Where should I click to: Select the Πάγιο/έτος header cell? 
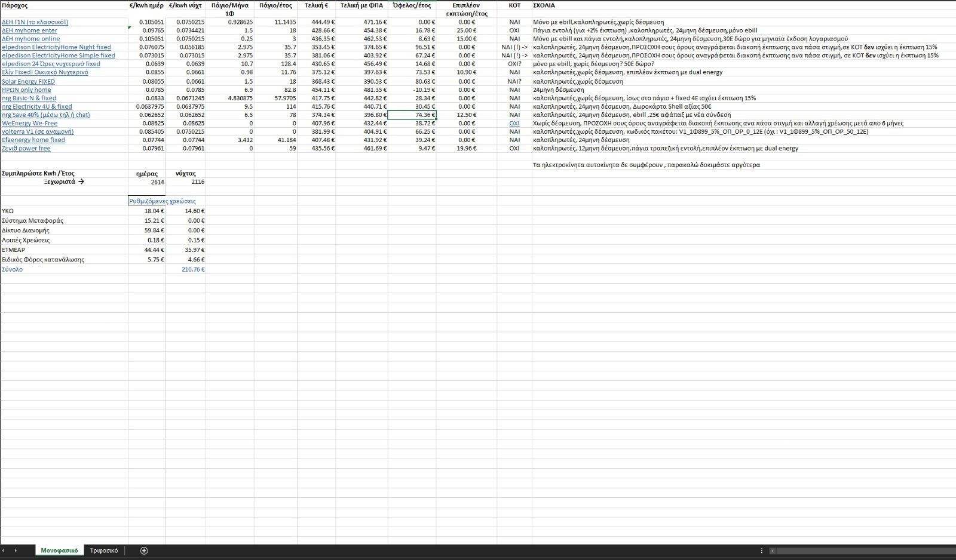pos(275,5)
